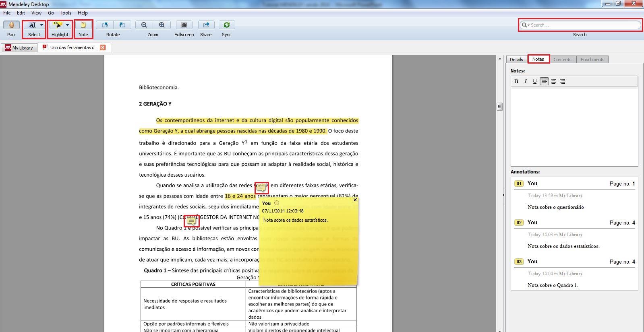This screenshot has width=644, height=332.
Task: Open the Help menu
Action: [x=83, y=13]
